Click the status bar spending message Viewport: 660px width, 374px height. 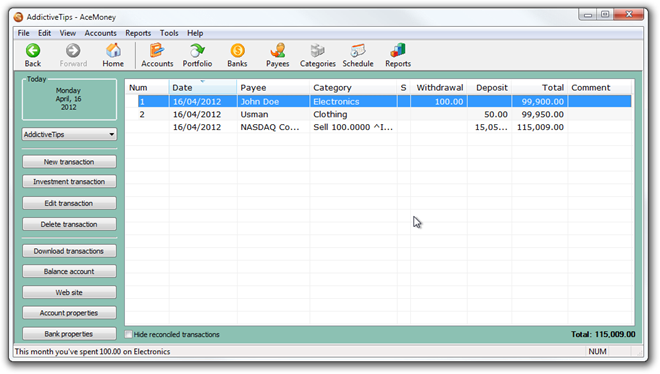coord(93,351)
